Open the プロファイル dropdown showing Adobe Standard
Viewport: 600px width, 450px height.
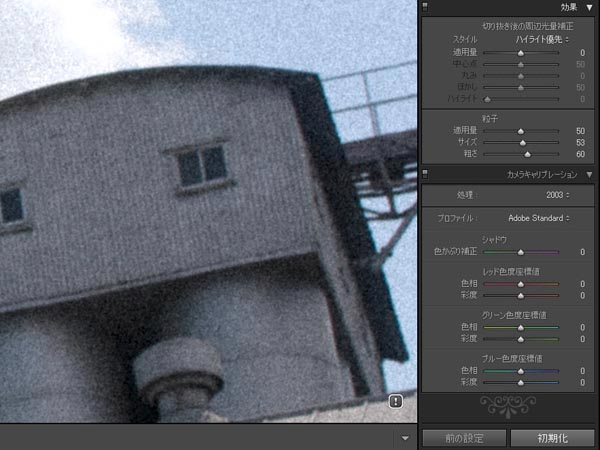coord(539,218)
